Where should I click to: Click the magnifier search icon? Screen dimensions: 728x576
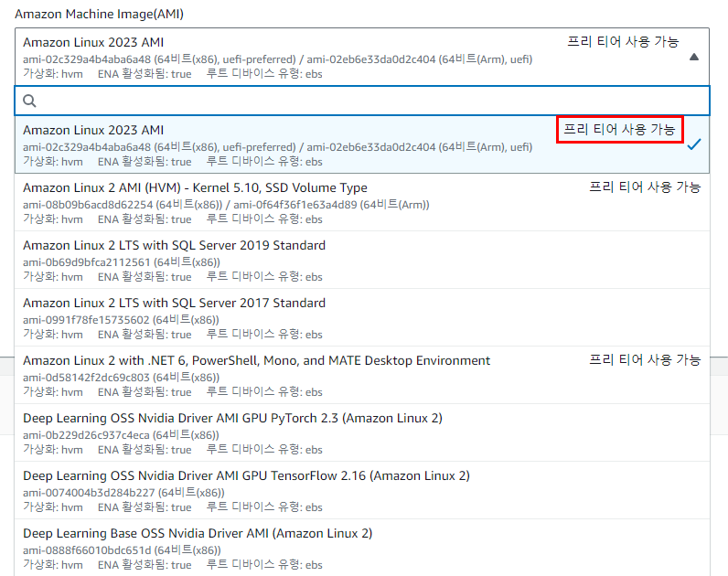pos(29,101)
